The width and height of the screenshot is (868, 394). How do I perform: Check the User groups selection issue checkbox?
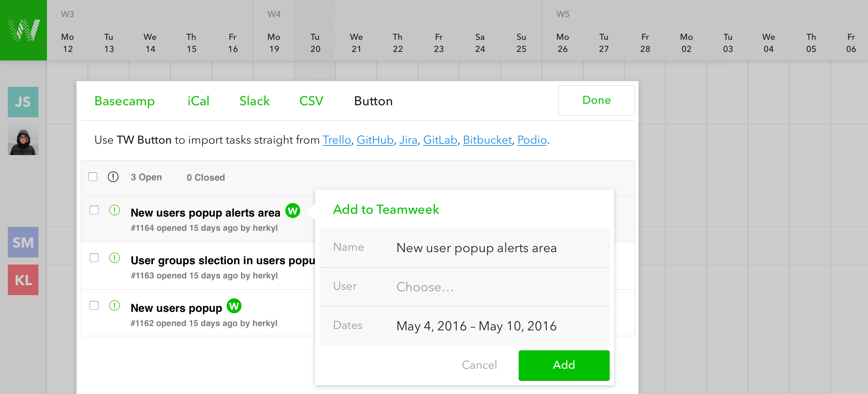(94, 258)
